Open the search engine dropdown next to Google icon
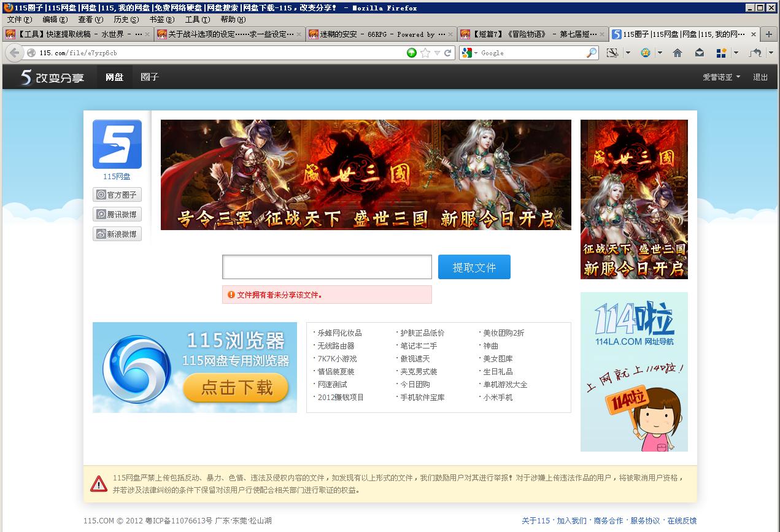The image size is (780, 532). [475, 53]
